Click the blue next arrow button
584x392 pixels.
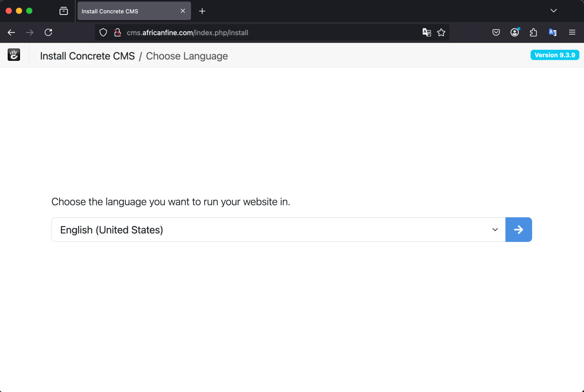click(518, 230)
